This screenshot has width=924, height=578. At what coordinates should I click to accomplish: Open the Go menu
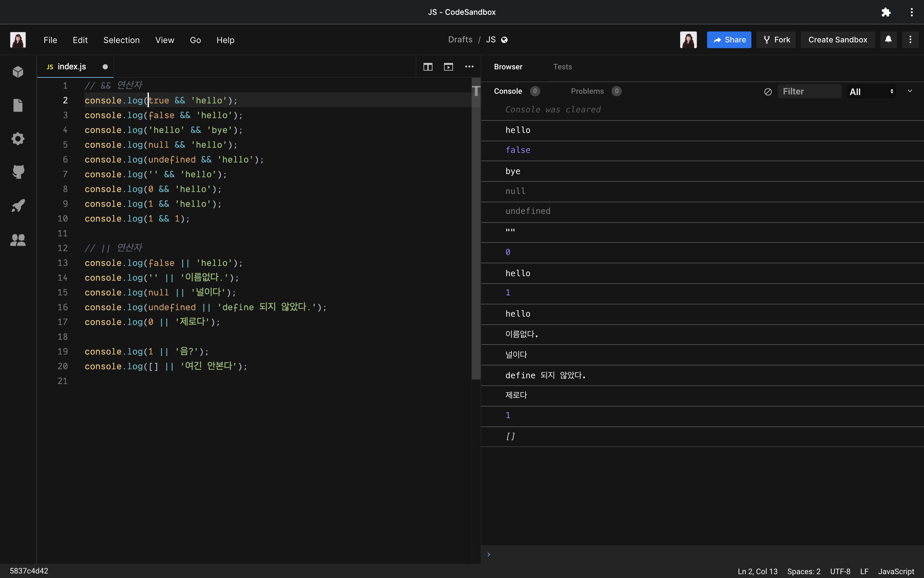tap(195, 40)
